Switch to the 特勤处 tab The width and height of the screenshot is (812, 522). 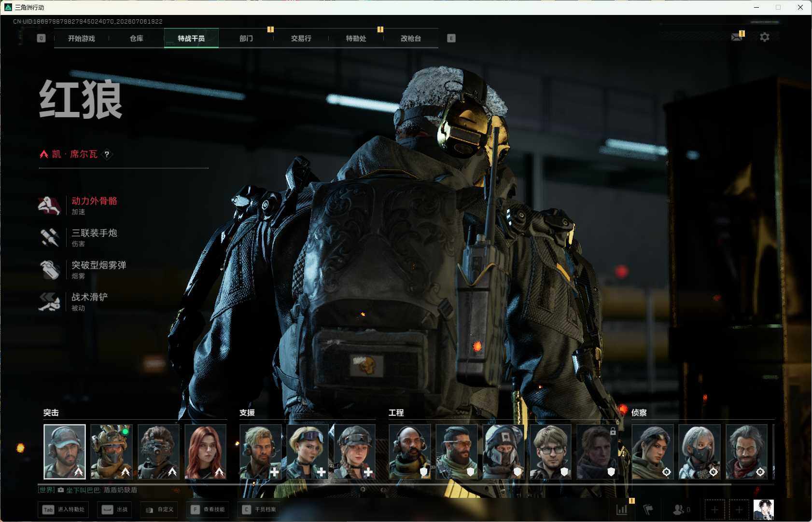coord(356,38)
